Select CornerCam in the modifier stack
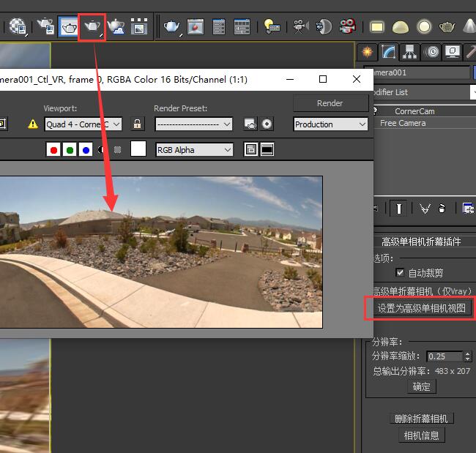This screenshot has height=453, width=476. click(x=414, y=111)
